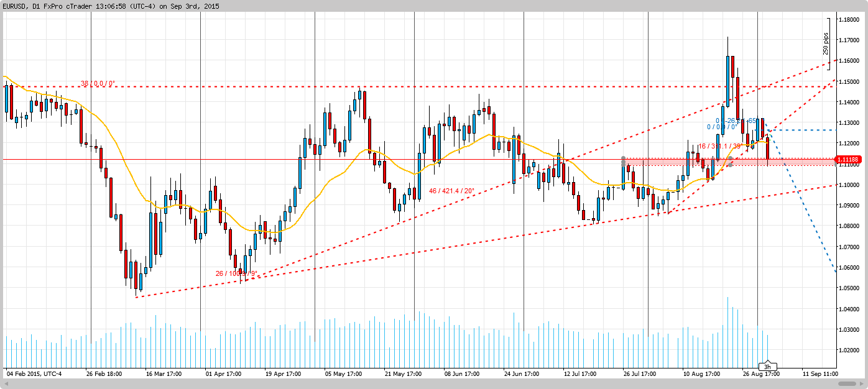This screenshot has width=868, height=389.
Task: Click the 1.07000 price axis label
Action: coord(849,247)
